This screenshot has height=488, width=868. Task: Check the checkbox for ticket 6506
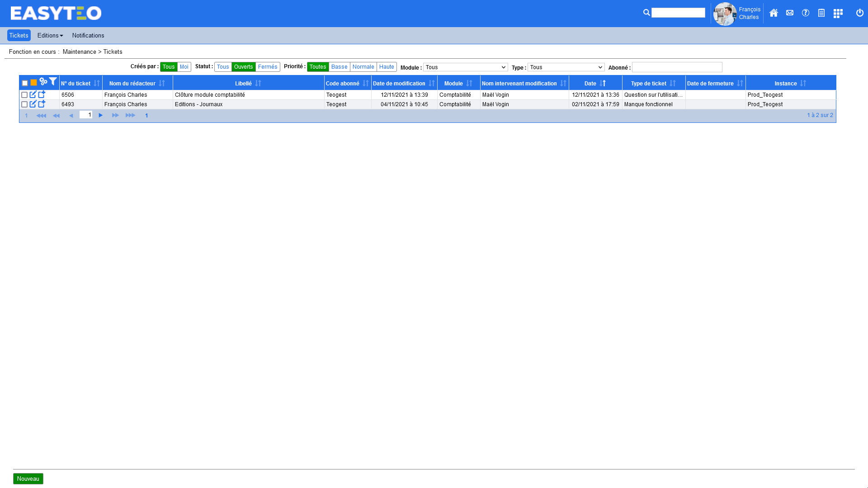click(x=25, y=95)
